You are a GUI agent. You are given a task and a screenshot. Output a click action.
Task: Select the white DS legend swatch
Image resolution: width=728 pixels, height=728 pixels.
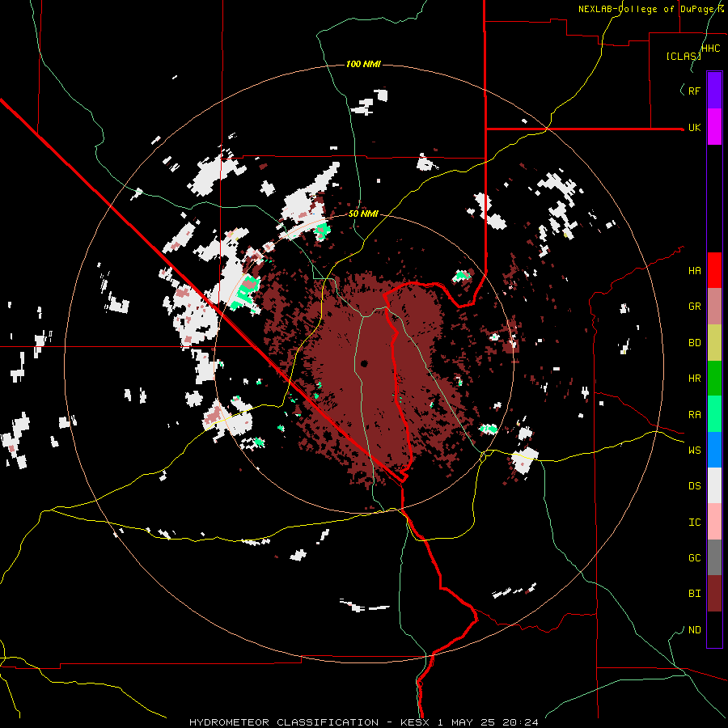click(714, 485)
